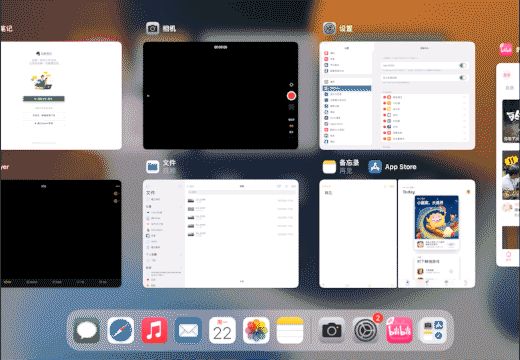
Task: Open Mail from the dock
Action: coord(189,331)
